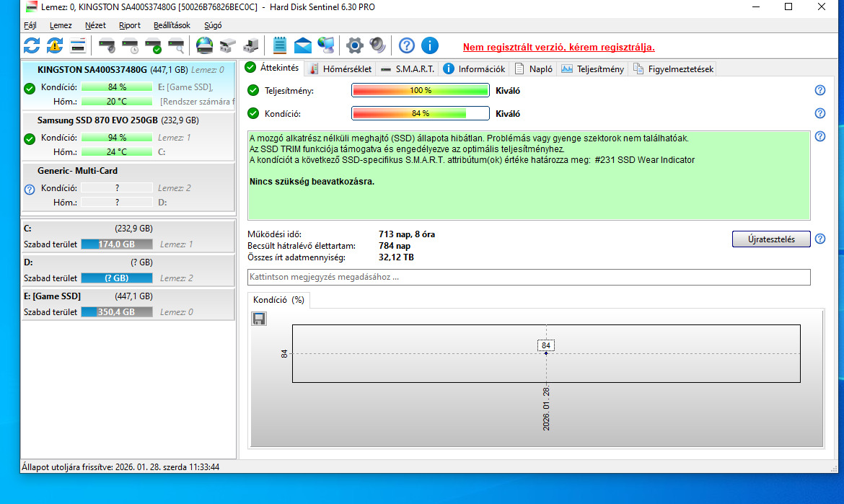Click the 32,12 TB total written value
Image resolution: width=844 pixels, height=504 pixels.
pos(396,257)
